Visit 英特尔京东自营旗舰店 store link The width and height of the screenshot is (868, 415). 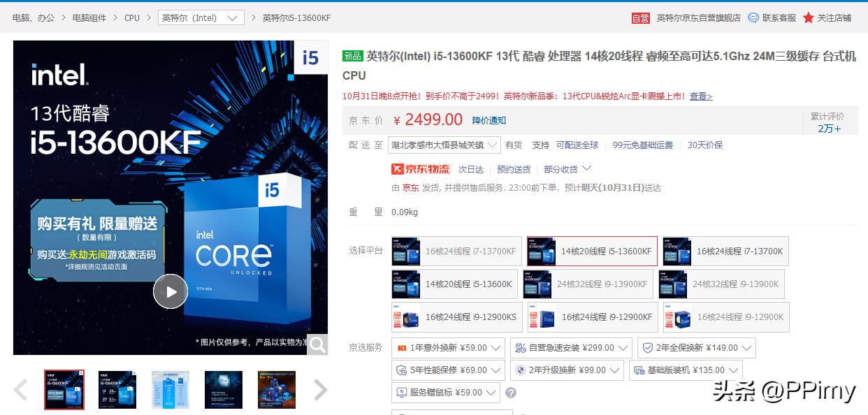point(698,18)
